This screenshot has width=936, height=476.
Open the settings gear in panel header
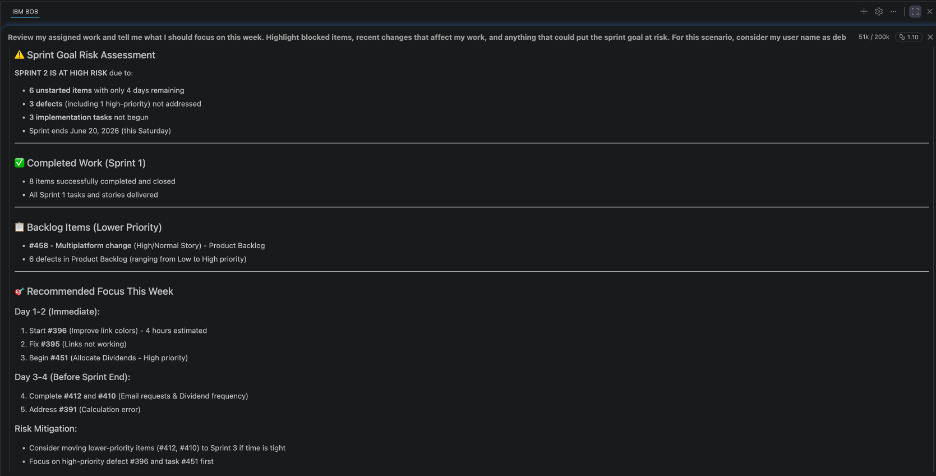click(879, 11)
